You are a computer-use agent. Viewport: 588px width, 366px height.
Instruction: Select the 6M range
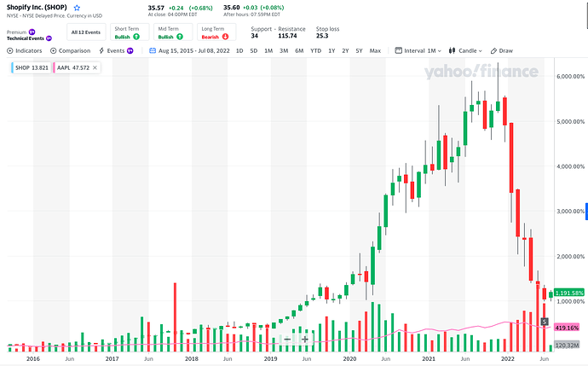[x=299, y=50]
